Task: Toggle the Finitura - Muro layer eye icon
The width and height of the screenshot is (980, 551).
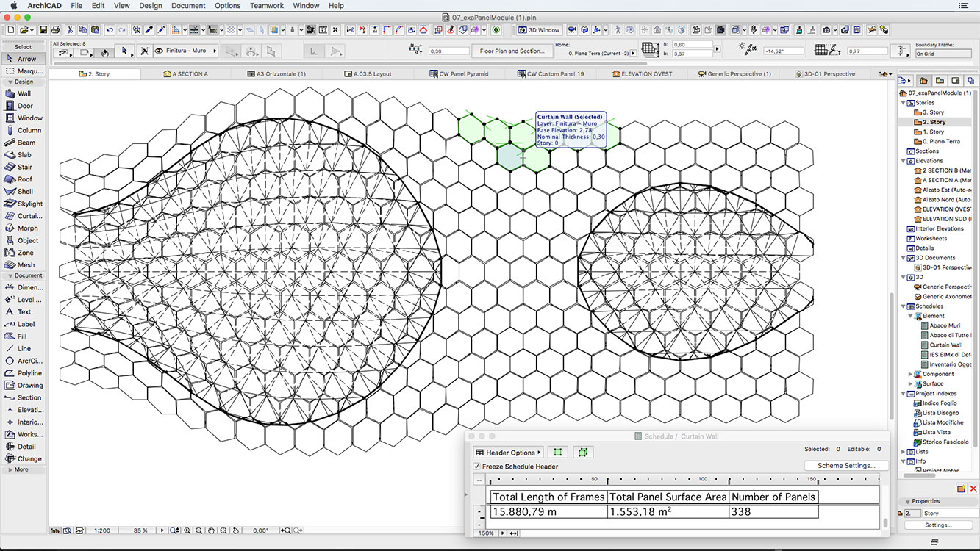Action: click(x=159, y=51)
